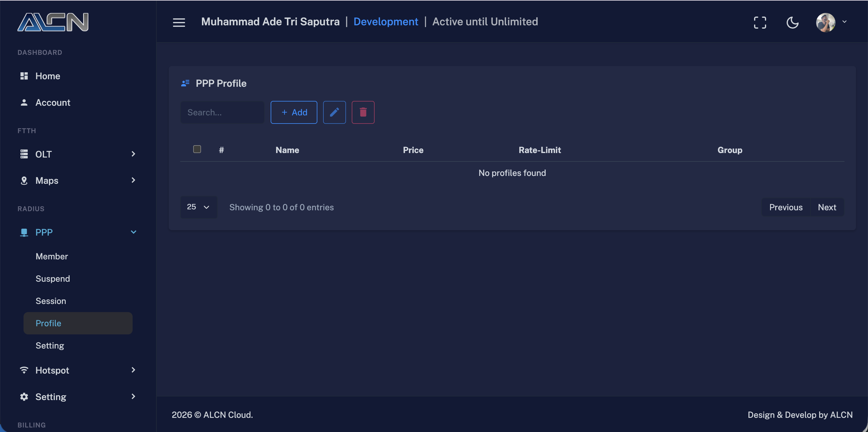This screenshot has height=432, width=868.
Task: Open the main Setting menu label
Action: coord(51,397)
